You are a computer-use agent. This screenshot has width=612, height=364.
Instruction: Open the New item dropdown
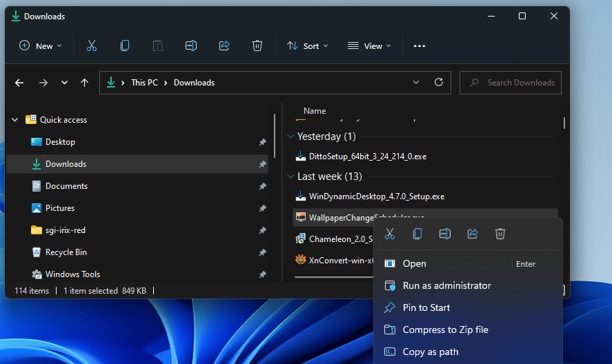[41, 46]
